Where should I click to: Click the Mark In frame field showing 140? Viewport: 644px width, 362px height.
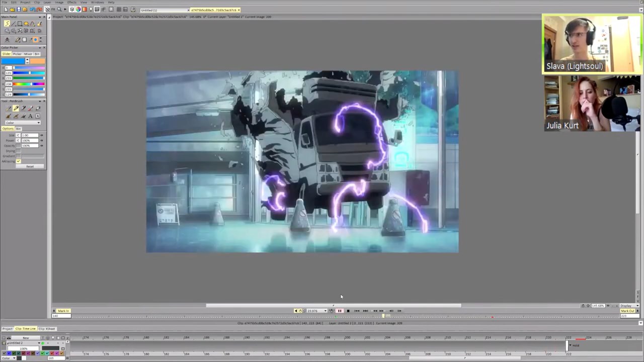coord(61,316)
